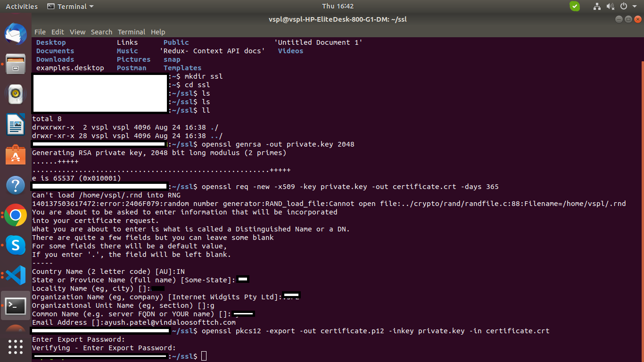The image size is (644, 362).
Task: Launch the LibreOffice document app
Action: coord(16,124)
